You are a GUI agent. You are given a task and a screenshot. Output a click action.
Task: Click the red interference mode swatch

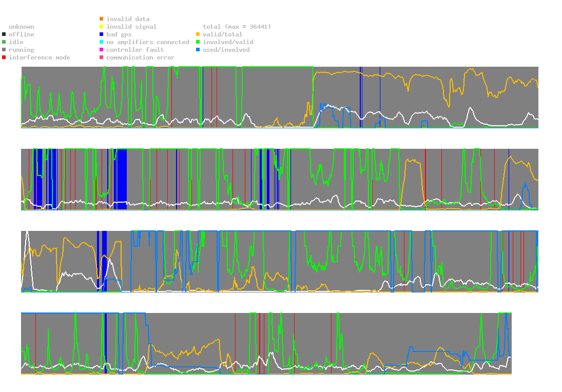click(x=4, y=57)
